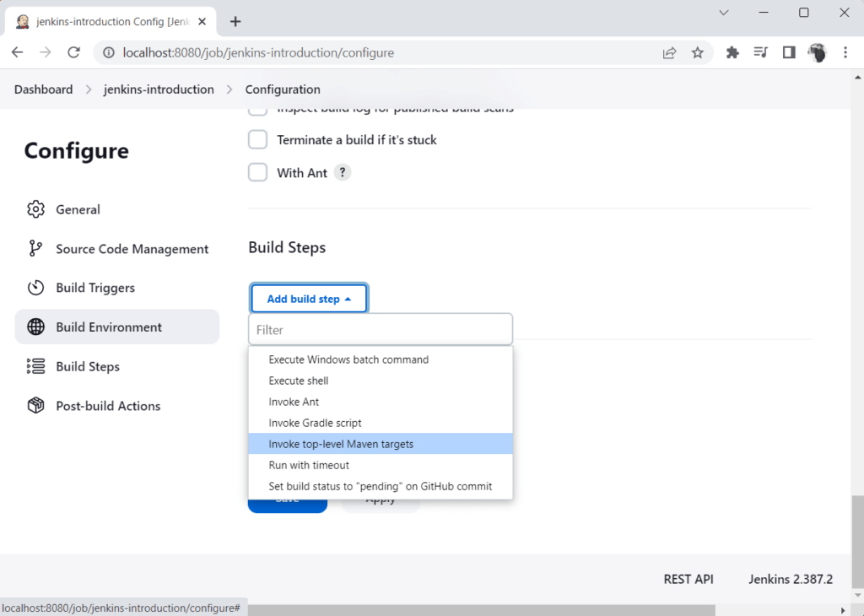The height and width of the screenshot is (616, 864).
Task: Click the browser bookmark star icon
Action: tap(698, 51)
